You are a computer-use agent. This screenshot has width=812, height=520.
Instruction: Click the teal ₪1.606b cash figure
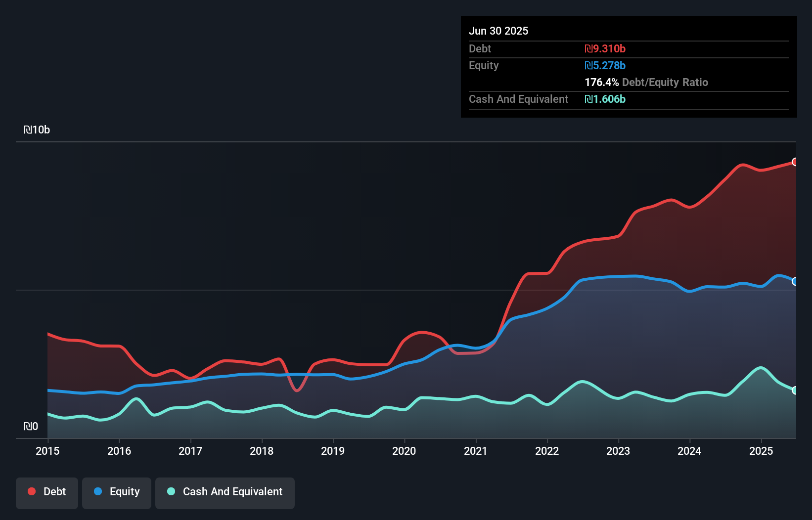tap(605, 99)
